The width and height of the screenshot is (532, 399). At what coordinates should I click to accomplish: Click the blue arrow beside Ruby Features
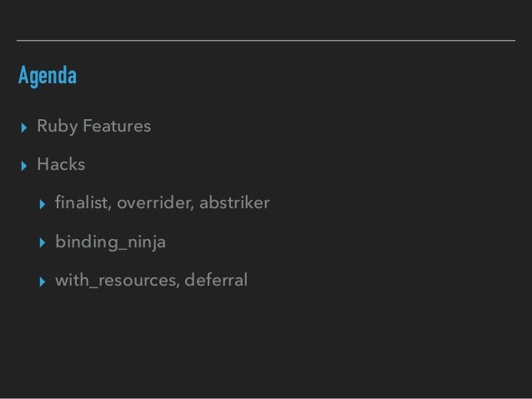point(23,127)
